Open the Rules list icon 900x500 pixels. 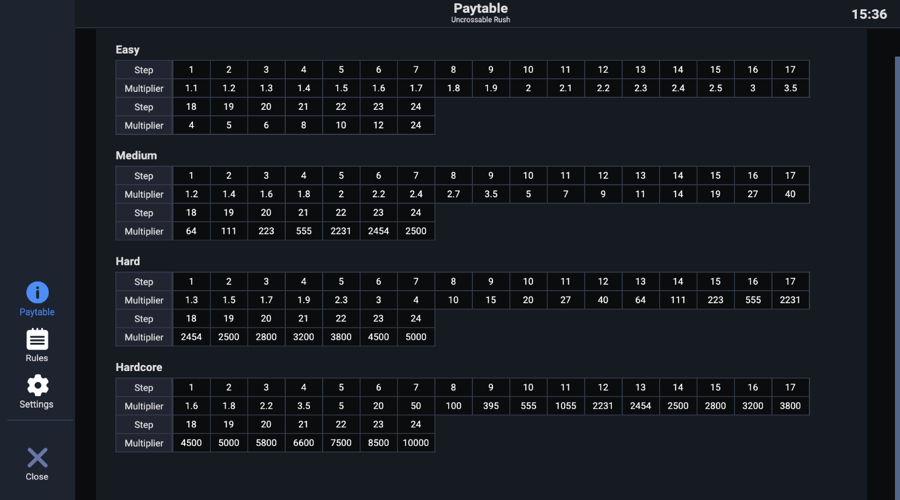coord(37,339)
